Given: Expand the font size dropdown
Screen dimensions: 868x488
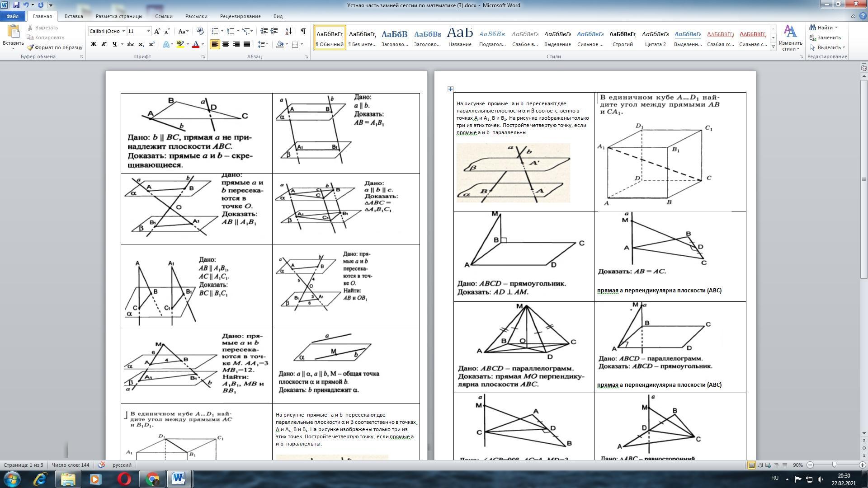Looking at the screenshot, I should coord(148,31).
